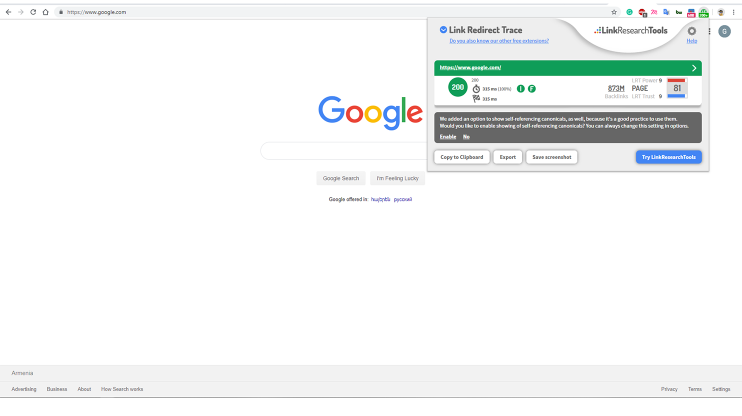742x416 pixels.
Task: Click the green 'F' follow indicator
Action: pyautogui.click(x=532, y=89)
